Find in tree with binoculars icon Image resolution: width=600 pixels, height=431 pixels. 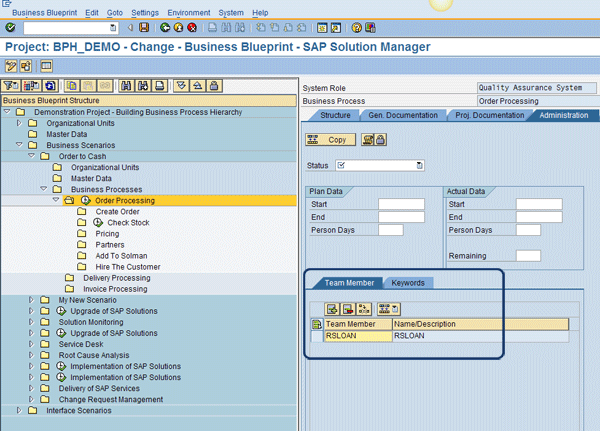coord(126,86)
